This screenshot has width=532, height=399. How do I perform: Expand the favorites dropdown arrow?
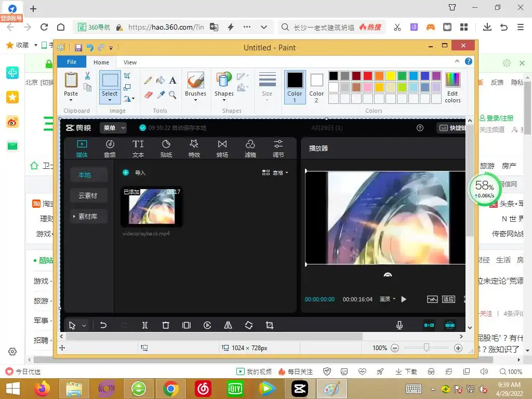point(36,45)
